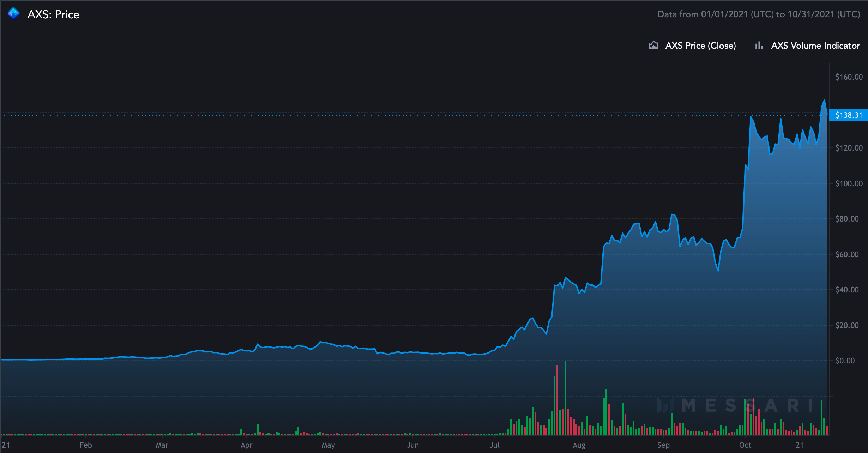Click the $138.31 current price tag
Image resolution: width=868 pixels, height=453 pixels.
(848, 115)
